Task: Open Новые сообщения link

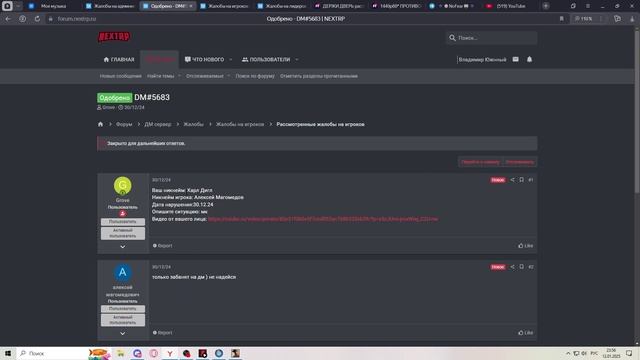Action: tap(120, 76)
